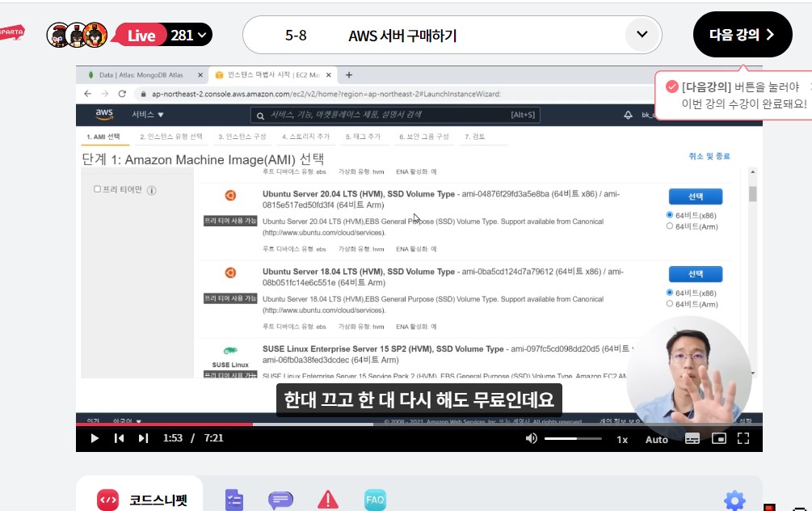The height and width of the screenshot is (511, 812).
Task: Open the FAQ icon
Action: point(375,500)
